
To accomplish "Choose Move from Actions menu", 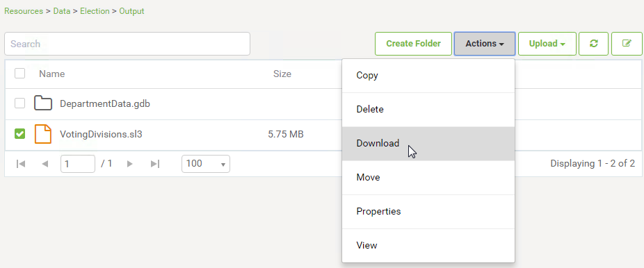I will [x=428, y=178].
